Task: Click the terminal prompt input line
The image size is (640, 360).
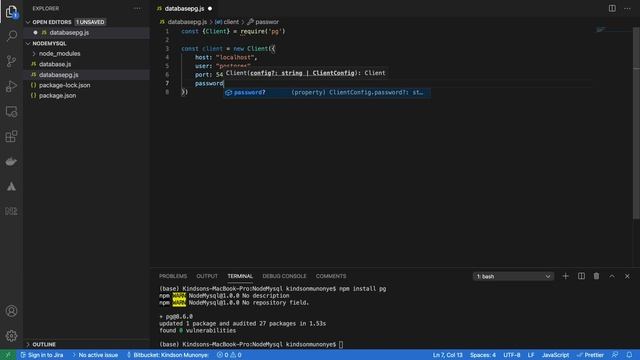Action: [x=251, y=344]
